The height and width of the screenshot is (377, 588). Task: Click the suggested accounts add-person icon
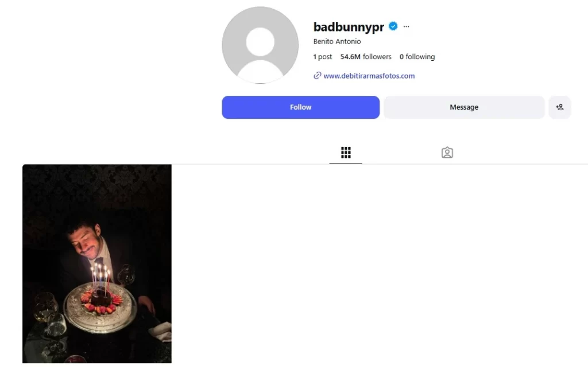[559, 107]
